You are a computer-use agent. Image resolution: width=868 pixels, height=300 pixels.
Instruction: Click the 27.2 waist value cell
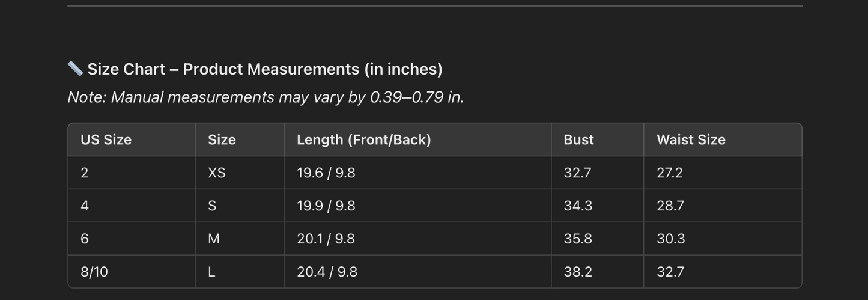[723, 173]
